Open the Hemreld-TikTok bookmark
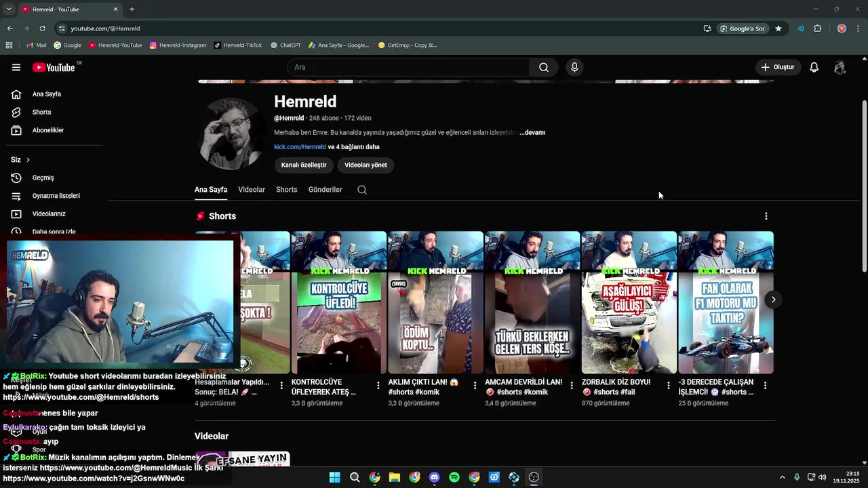 (237, 45)
